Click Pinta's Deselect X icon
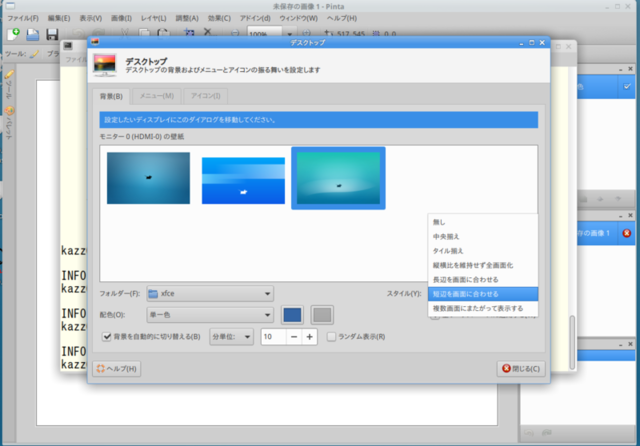This screenshot has width=640, height=446. pyautogui.click(x=208, y=32)
